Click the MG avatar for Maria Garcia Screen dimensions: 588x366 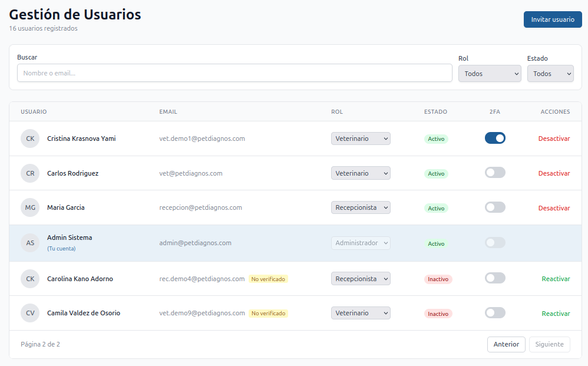[30, 207]
